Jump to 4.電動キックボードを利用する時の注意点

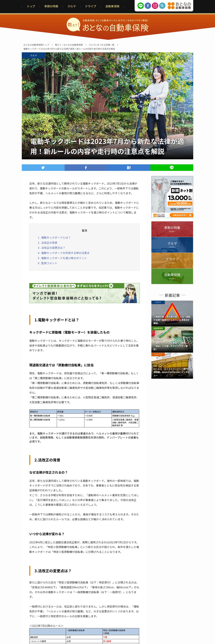(x=64, y=253)
